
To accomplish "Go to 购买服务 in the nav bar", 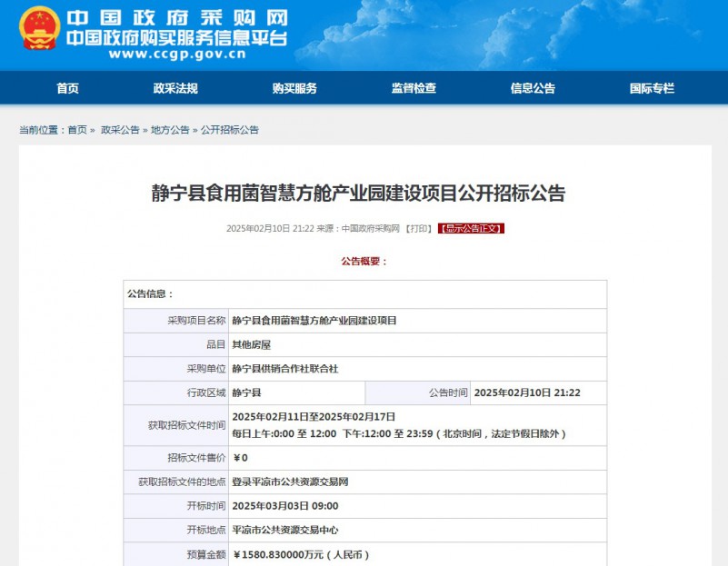I will (x=294, y=88).
